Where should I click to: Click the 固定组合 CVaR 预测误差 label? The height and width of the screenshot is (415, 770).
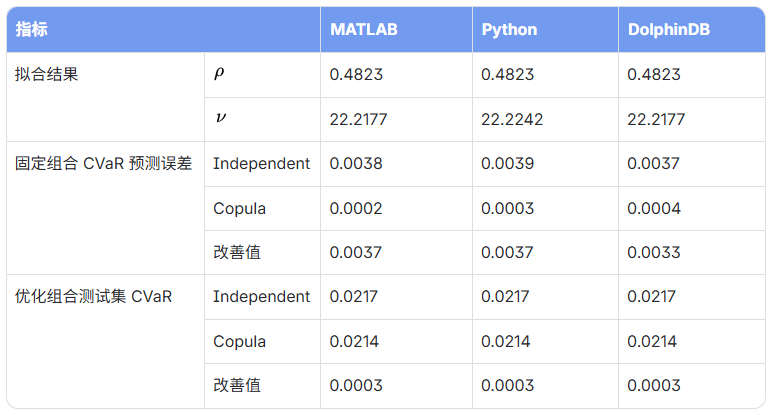point(103,164)
